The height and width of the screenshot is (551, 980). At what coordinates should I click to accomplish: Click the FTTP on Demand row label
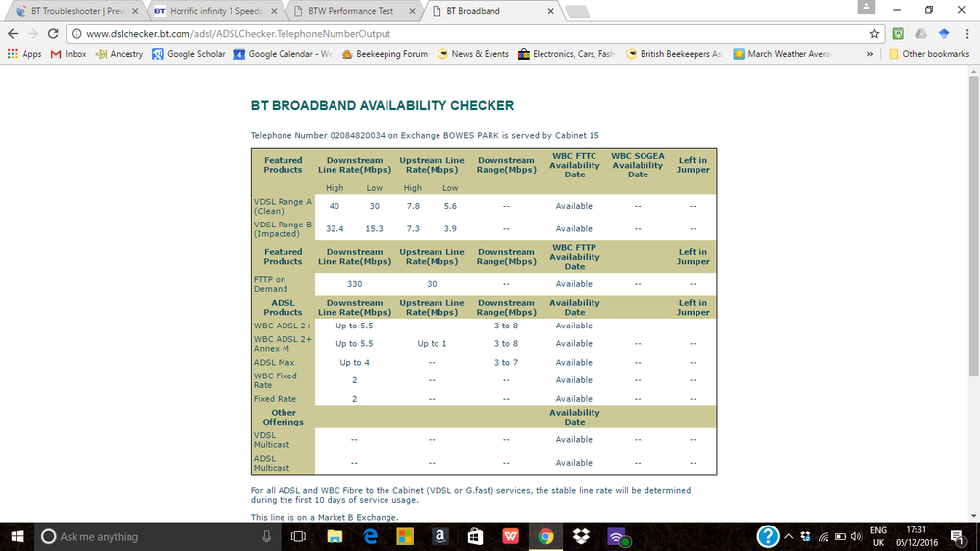(271, 284)
